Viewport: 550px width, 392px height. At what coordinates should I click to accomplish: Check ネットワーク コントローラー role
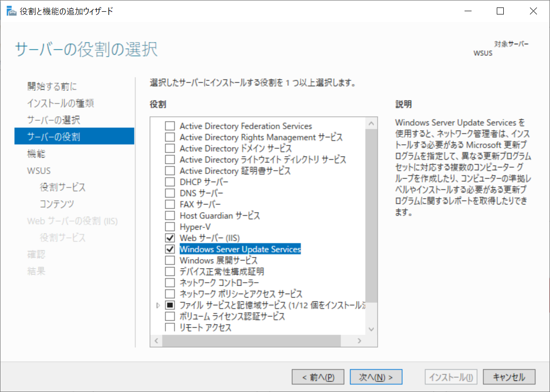click(x=170, y=283)
